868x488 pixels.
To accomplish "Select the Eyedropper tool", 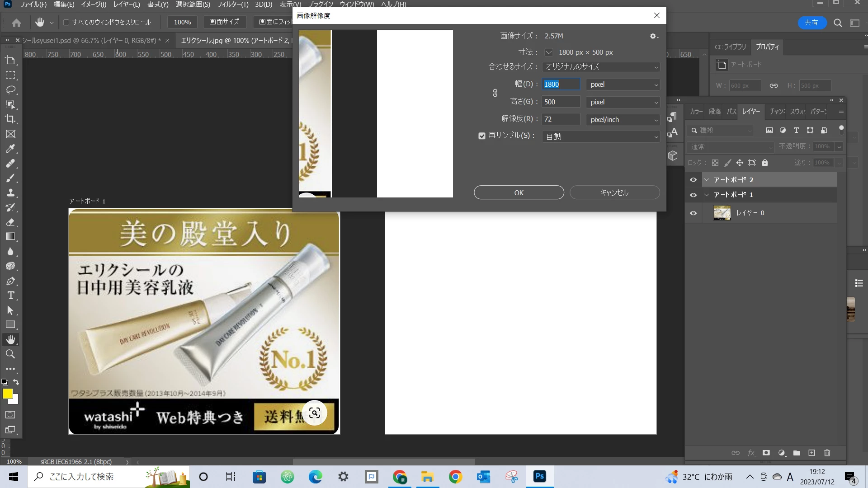I will [10, 149].
